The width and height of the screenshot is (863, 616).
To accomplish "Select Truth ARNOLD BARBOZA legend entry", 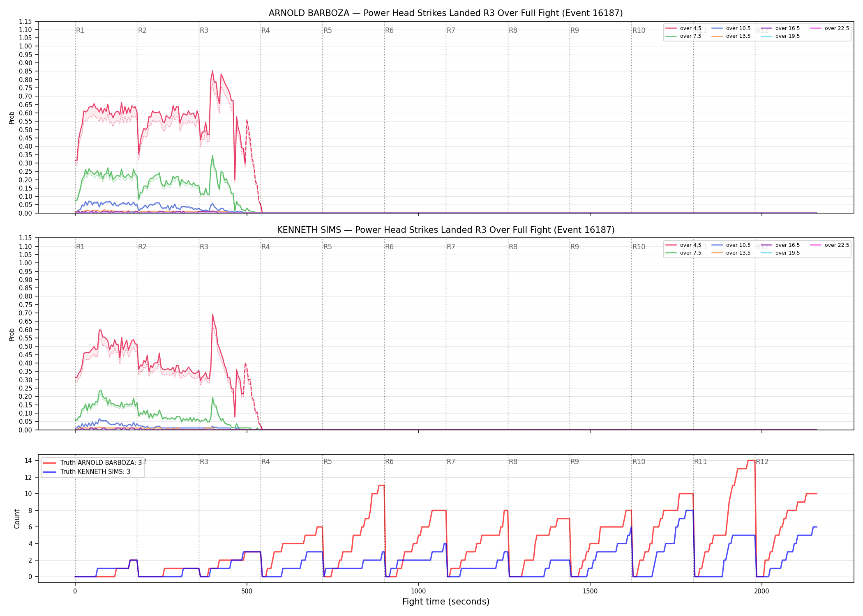I will [92, 462].
